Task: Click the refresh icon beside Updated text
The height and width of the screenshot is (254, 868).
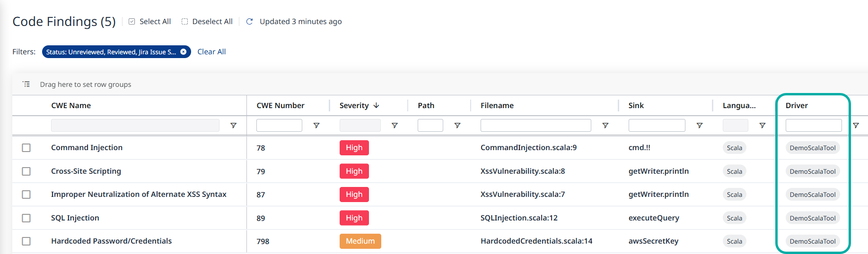Action: coord(250,22)
